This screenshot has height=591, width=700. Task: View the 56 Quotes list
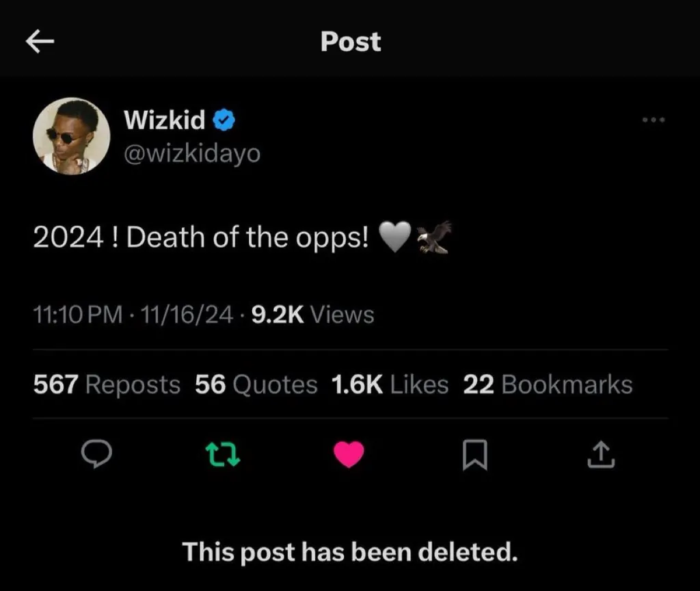tap(256, 385)
